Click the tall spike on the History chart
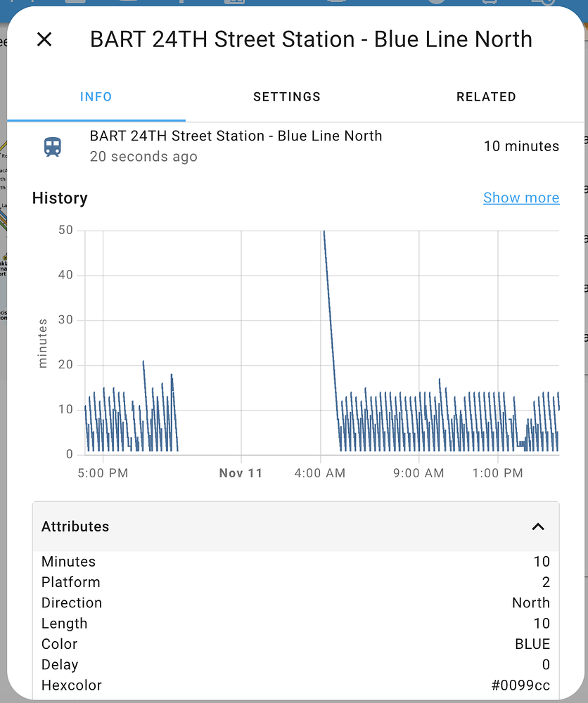Viewport: 588px width, 703px height. pyautogui.click(x=324, y=281)
